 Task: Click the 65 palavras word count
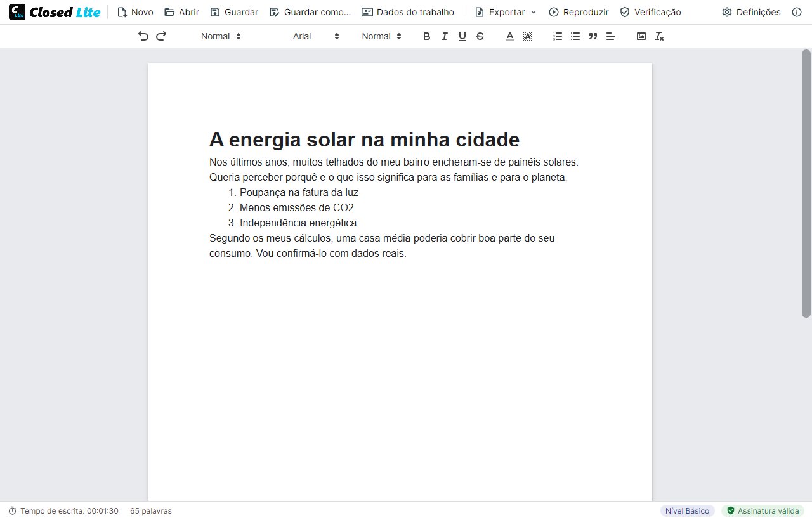point(151,511)
